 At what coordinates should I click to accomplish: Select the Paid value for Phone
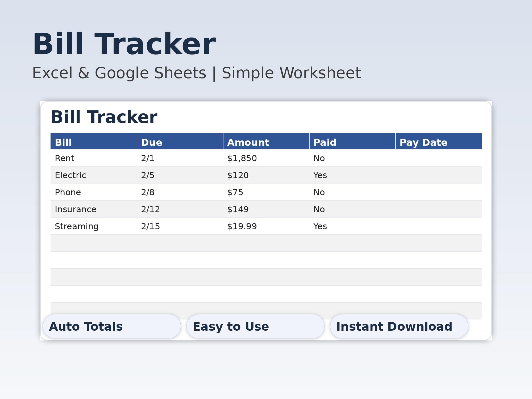[x=352, y=192]
